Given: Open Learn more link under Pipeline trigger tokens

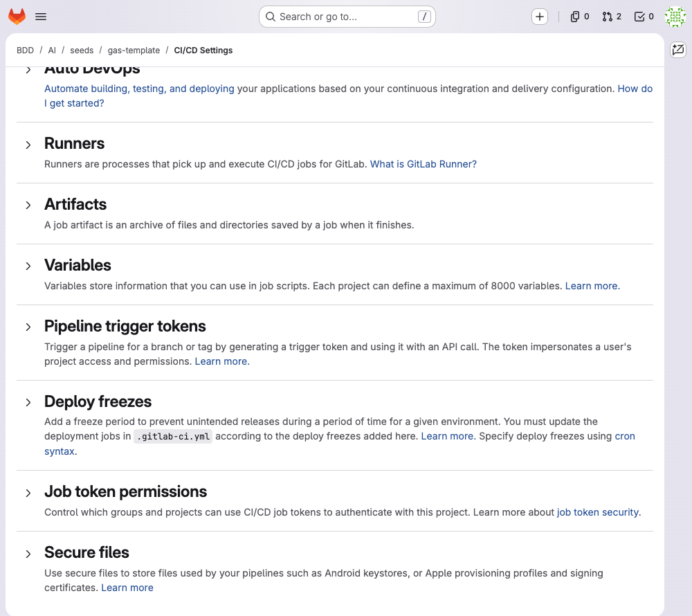Looking at the screenshot, I should click(222, 361).
